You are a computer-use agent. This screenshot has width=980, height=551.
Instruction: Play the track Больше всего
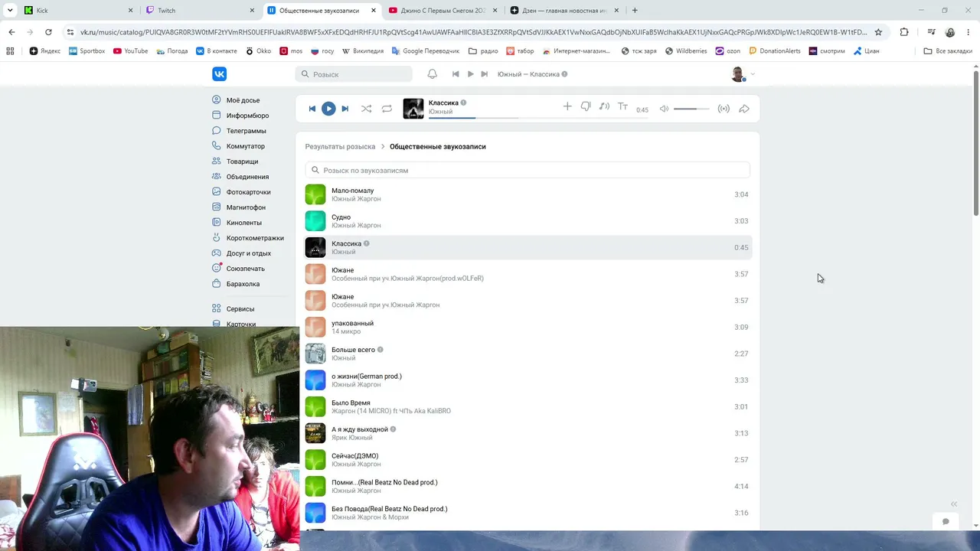[528, 354]
